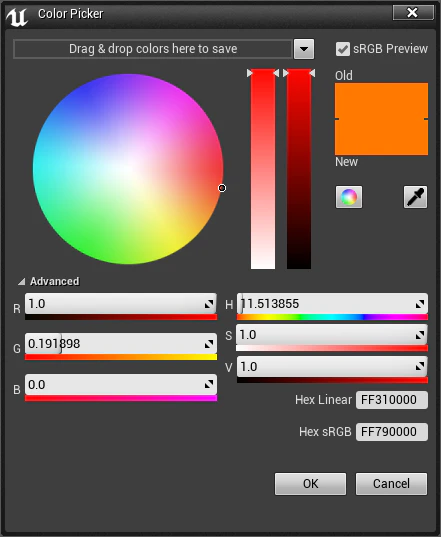441x537 pixels.
Task: Click the B value spin arrow icon
Action: click(209, 385)
